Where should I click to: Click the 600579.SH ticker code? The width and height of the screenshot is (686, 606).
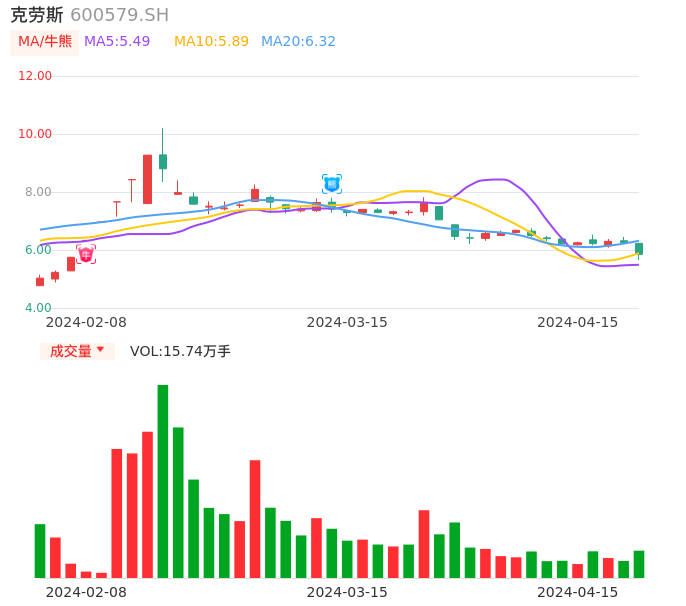(x=119, y=15)
